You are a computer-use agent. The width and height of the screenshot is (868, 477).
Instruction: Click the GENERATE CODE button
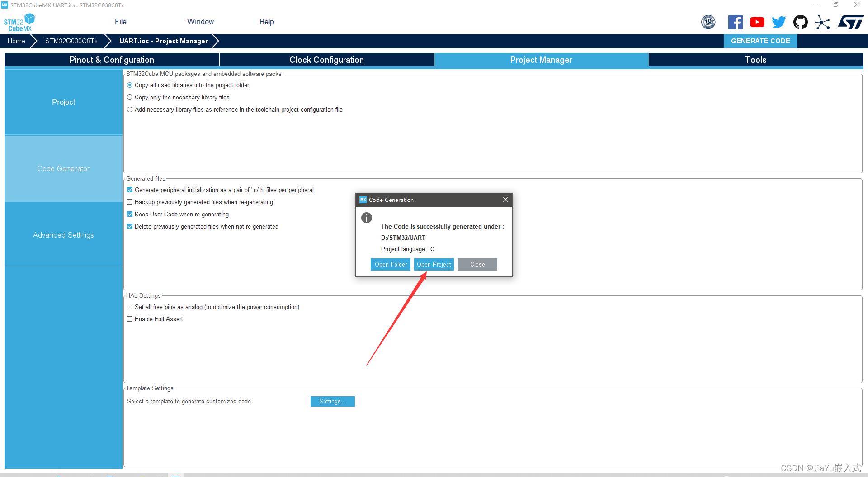760,41
